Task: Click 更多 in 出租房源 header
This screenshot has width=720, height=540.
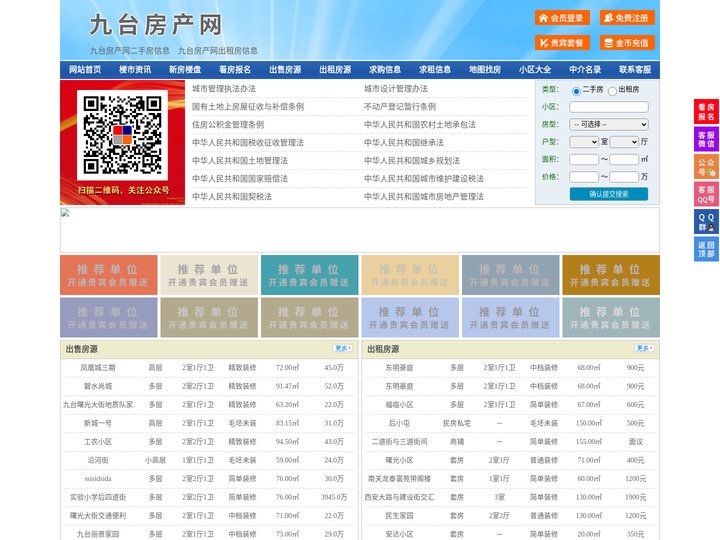Action: pyautogui.click(x=644, y=349)
